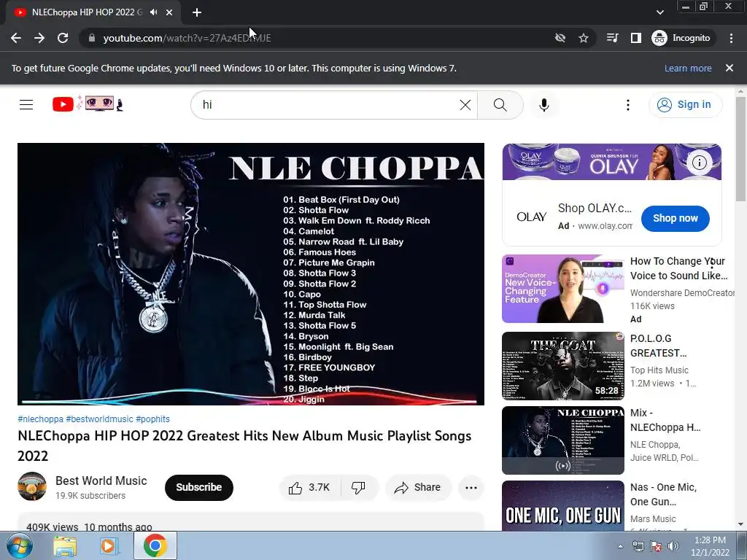Bookmark this page with the star
The width and height of the screenshot is (747, 560).
tap(584, 38)
